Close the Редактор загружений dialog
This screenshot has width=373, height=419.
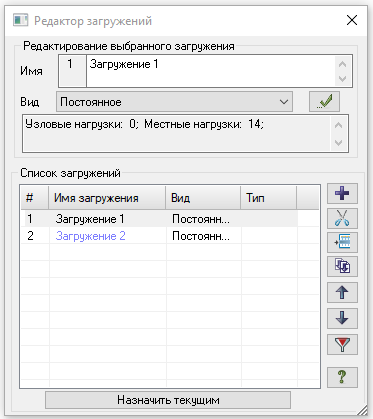click(x=352, y=20)
